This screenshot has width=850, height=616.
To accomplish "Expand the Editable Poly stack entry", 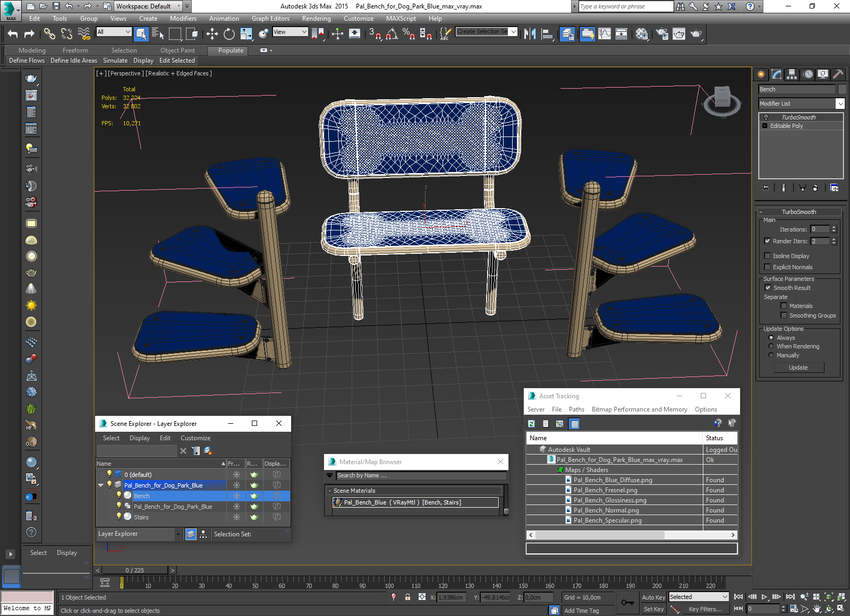I will pos(765,126).
